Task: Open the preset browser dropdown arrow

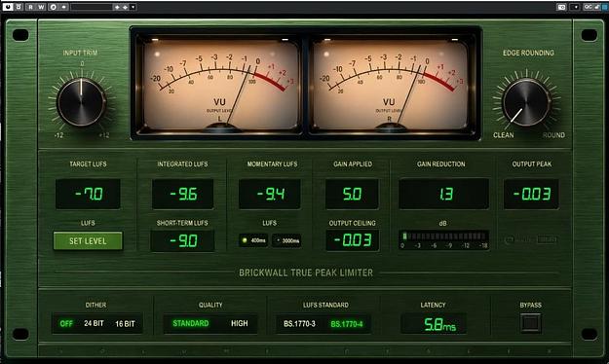Action: tap(133, 7)
